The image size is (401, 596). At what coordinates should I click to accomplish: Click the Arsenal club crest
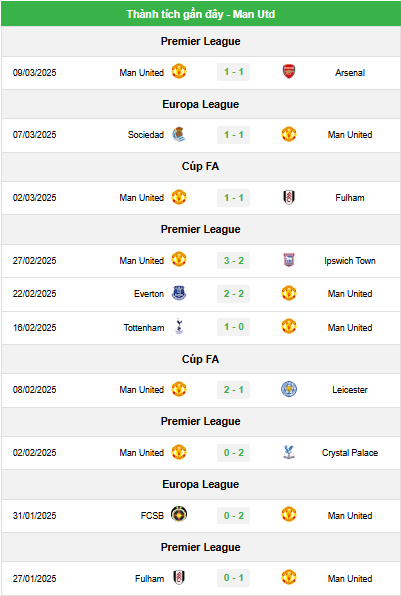[x=289, y=72]
